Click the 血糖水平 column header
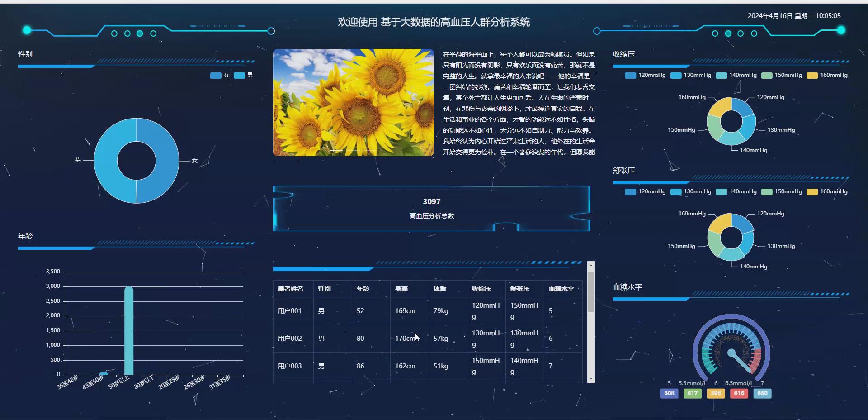This screenshot has height=420, width=868. (x=561, y=289)
